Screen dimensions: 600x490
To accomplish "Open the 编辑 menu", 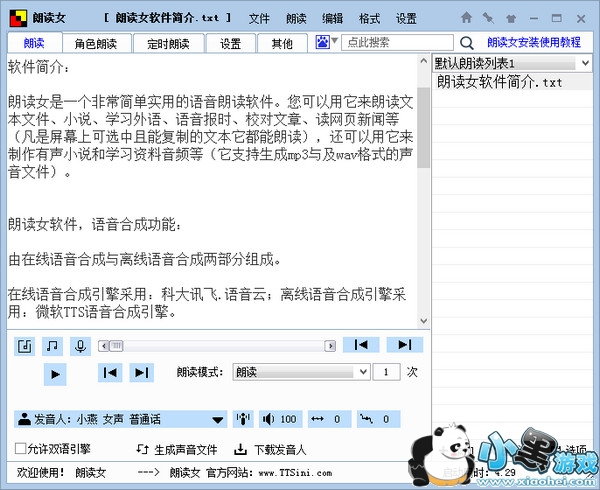I will pos(333,18).
